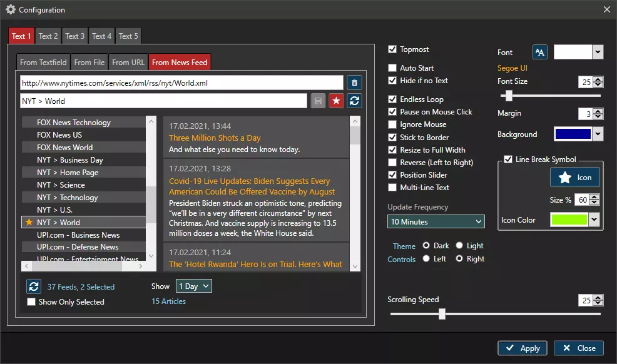Open the Hotel Rwanda Hero article

[255, 264]
